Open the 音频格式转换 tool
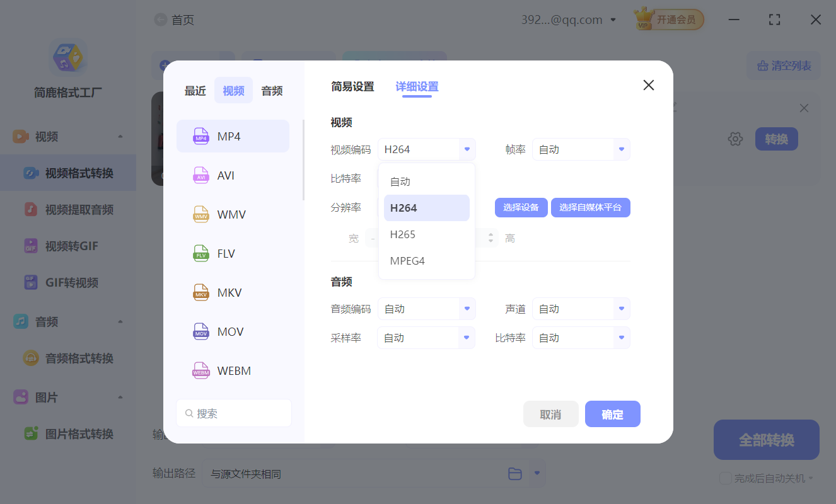Screen dimensions: 836x504 (67, 358)
